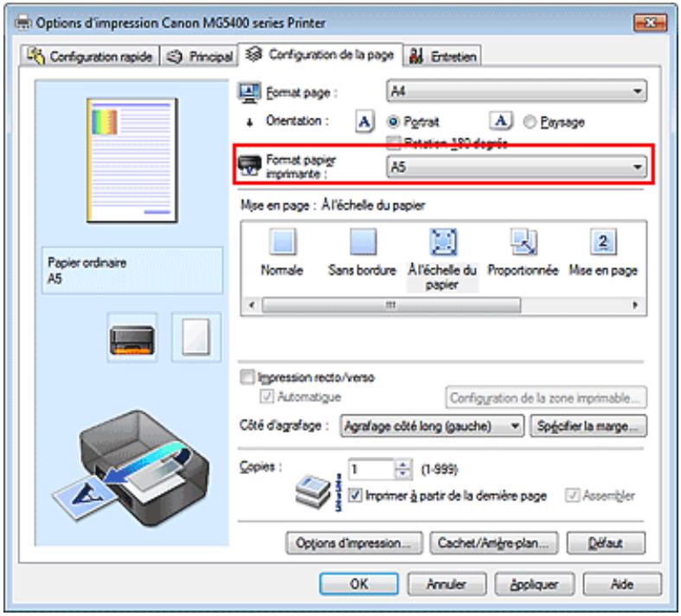
Task: Click the landscape orientation A icon
Action: [x=501, y=120]
